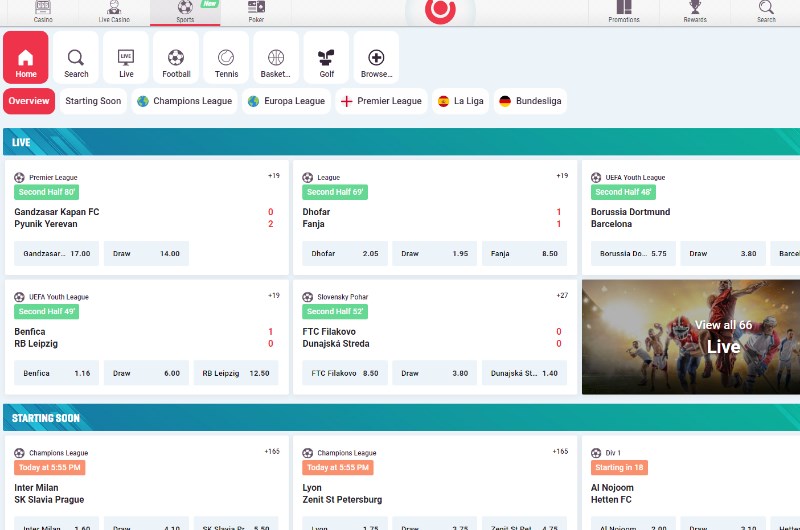Open the Poker section
The height and width of the screenshot is (530, 800).
click(256, 12)
